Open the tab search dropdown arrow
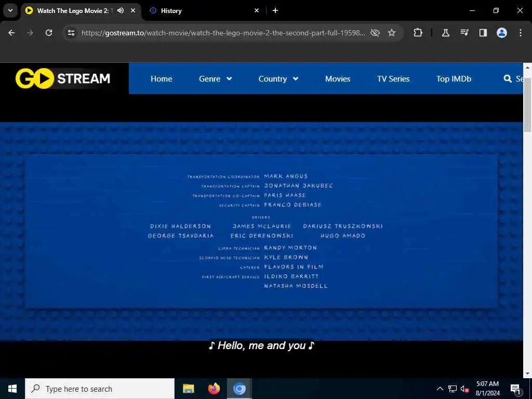This screenshot has width=532, height=399. point(10,10)
